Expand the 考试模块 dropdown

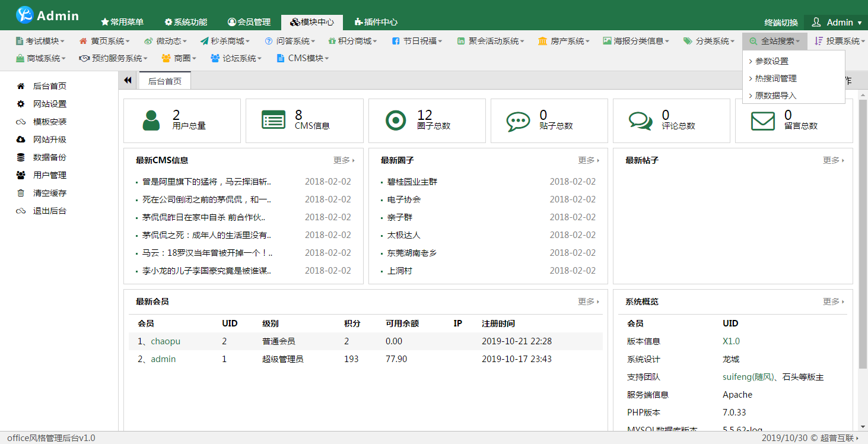tap(40, 41)
